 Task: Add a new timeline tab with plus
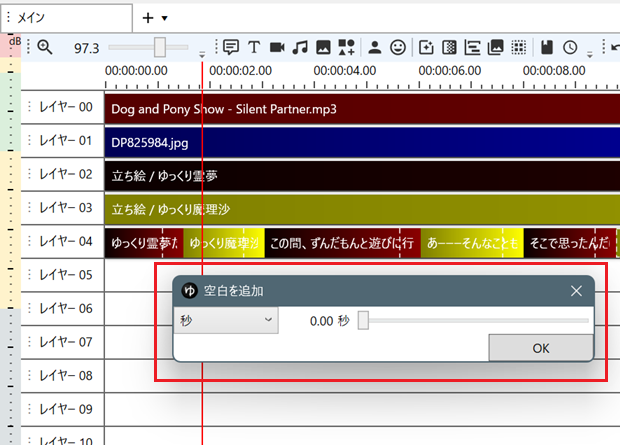pyautogui.click(x=148, y=18)
